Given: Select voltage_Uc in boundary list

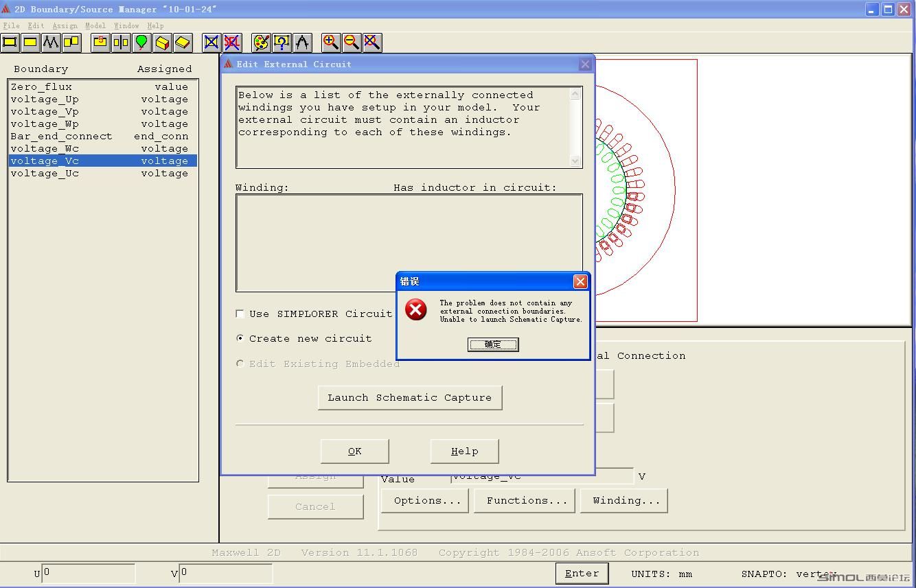Looking at the screenshot, I should pyautogui.click(x=103, y=173).
